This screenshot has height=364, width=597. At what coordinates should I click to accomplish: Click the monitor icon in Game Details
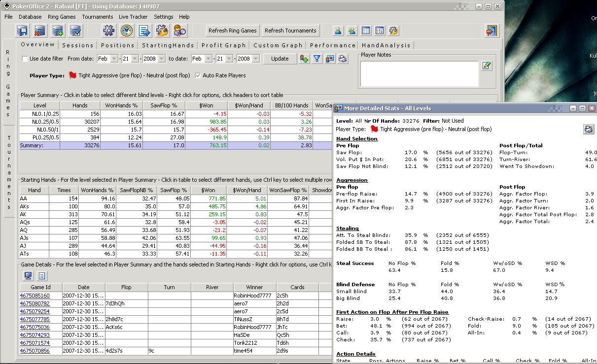click(x=29, y=276)
